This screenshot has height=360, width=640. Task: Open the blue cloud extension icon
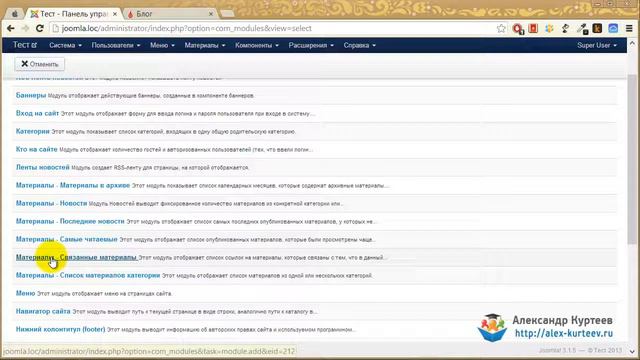[x=613, y=29]
